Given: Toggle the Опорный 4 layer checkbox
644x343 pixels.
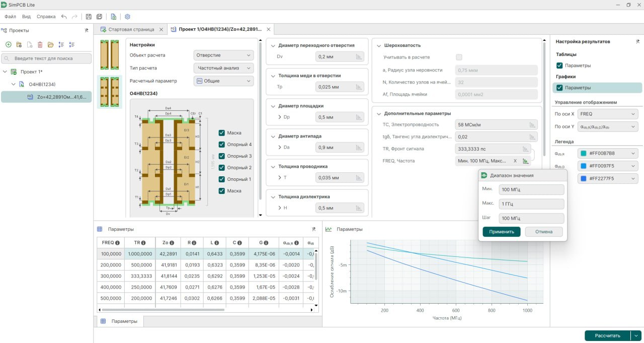Looking at the screenshot, I should pyautogui.click(x=222, y=145).
